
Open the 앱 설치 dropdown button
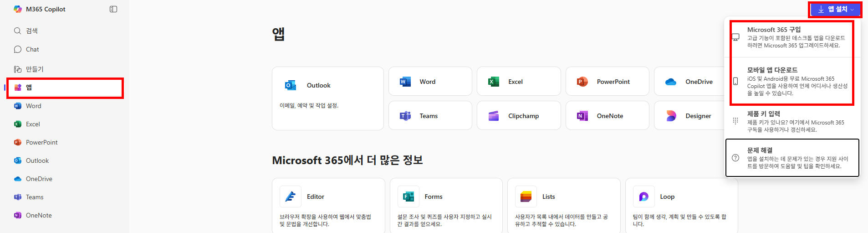(835, 10)
